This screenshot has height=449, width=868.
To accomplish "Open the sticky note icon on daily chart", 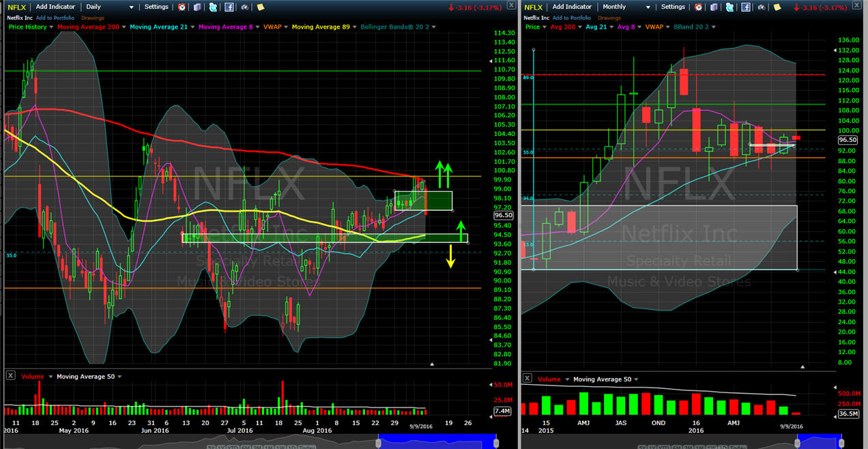I will 260,7.
